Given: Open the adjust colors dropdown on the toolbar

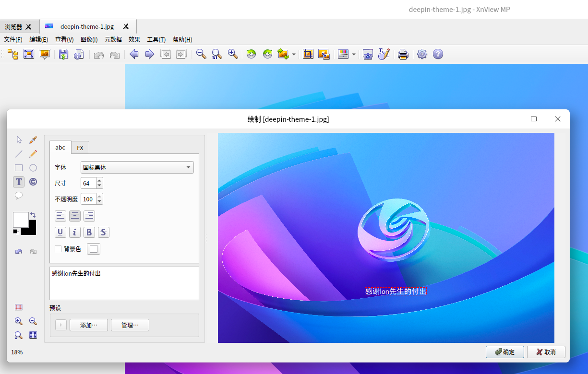Looking at the screenshot, I should (x=354, y=54).
